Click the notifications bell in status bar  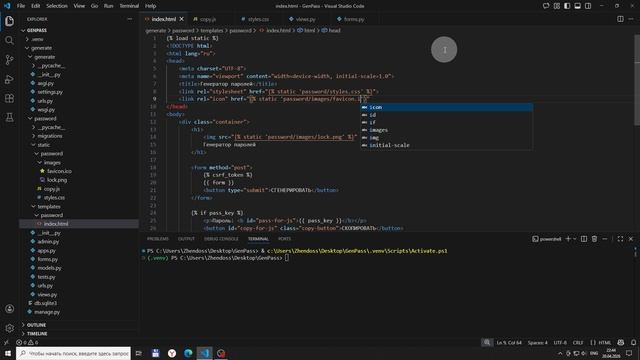633,342
